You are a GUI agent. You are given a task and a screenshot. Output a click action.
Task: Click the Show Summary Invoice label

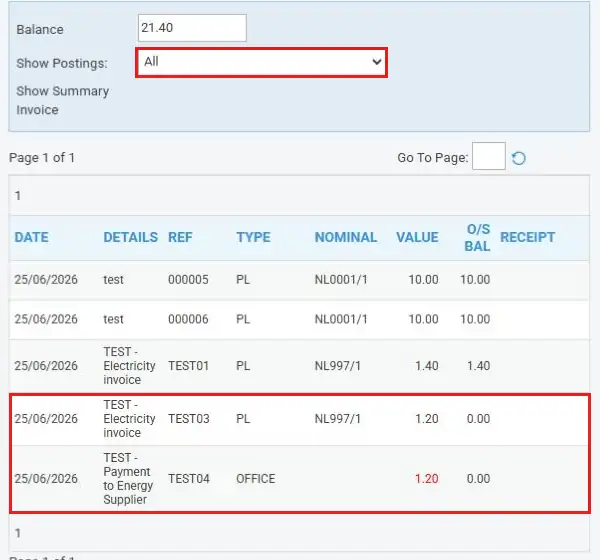coord(62,100)
